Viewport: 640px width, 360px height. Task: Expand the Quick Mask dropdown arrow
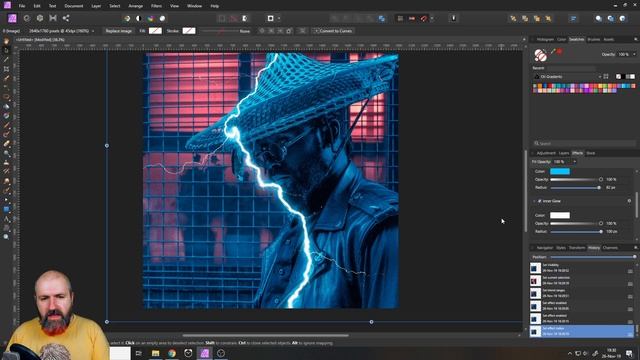(x=279, y=18)
